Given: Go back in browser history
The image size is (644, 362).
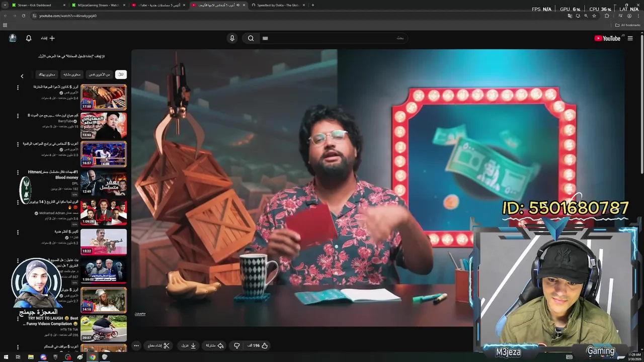Looking at the screenshot, I should (6, 16).
